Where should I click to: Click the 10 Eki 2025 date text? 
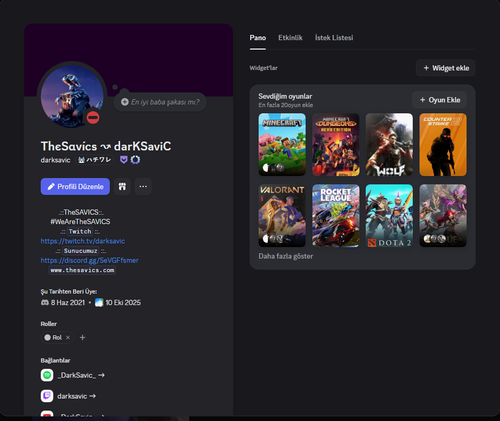(123, 303)
